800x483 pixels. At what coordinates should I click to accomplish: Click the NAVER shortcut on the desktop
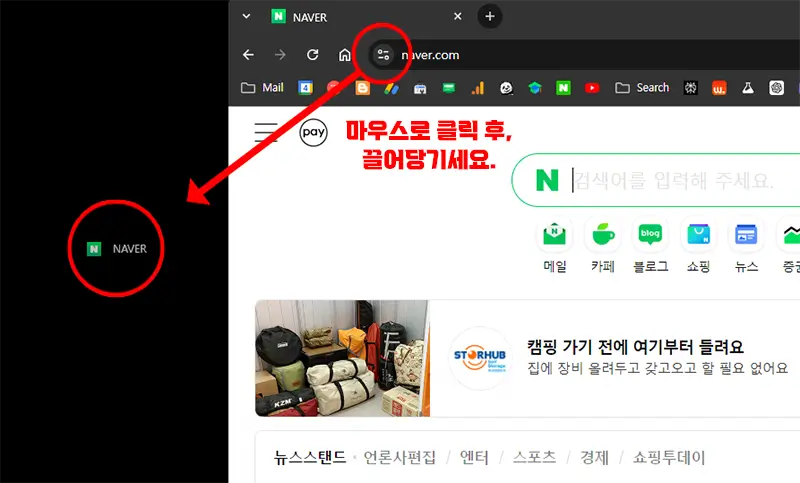pos(117,249)
